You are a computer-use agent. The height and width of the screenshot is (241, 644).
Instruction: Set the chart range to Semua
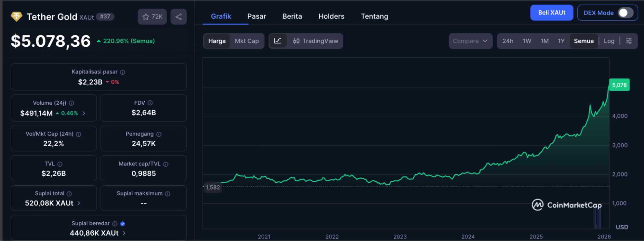[x=584, y=41]
